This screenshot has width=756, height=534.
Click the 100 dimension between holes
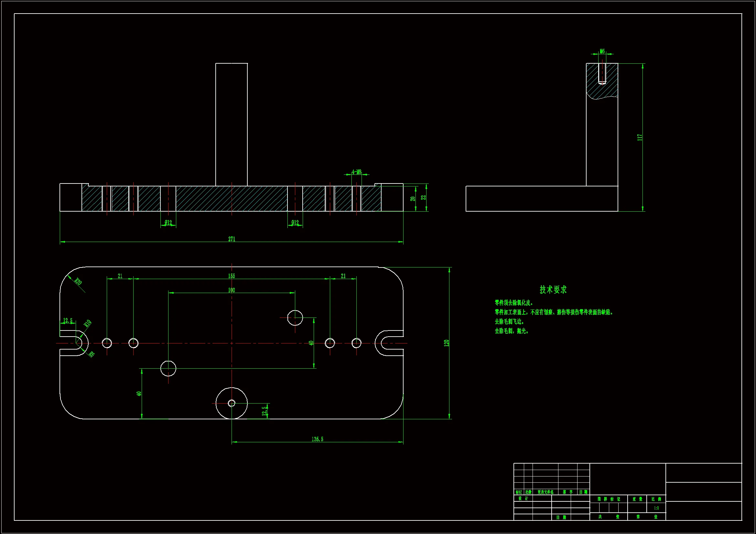click(x=232, y=290)
